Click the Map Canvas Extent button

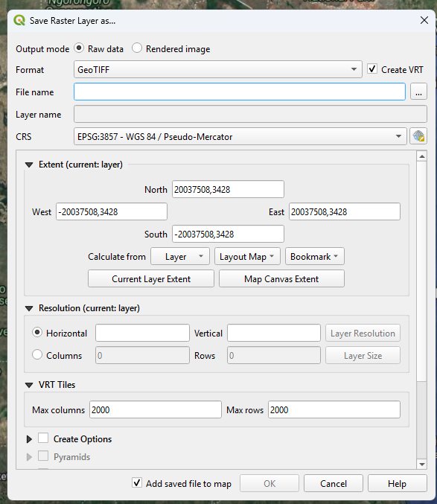pos(281,278)
